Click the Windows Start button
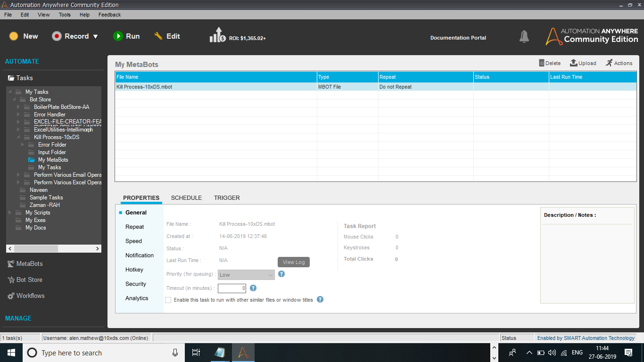The height and width of the screenshot is (362, 644). click(x=11, y=353)
